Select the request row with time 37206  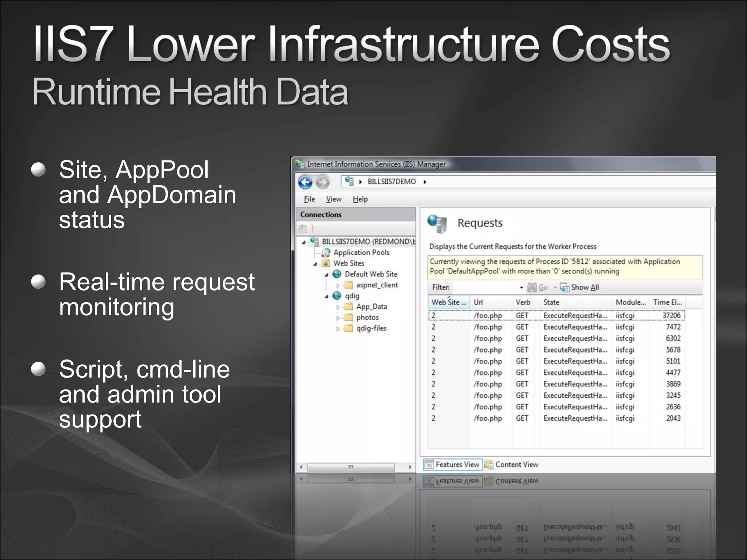[557, 315]
